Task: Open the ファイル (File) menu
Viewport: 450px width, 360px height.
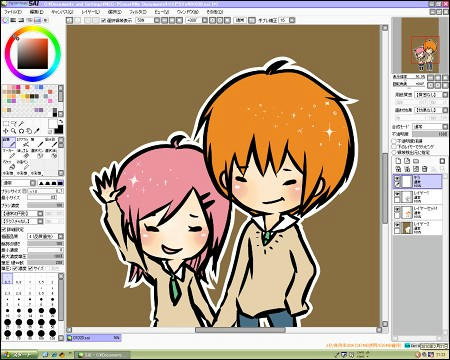Action: point(13,12)
